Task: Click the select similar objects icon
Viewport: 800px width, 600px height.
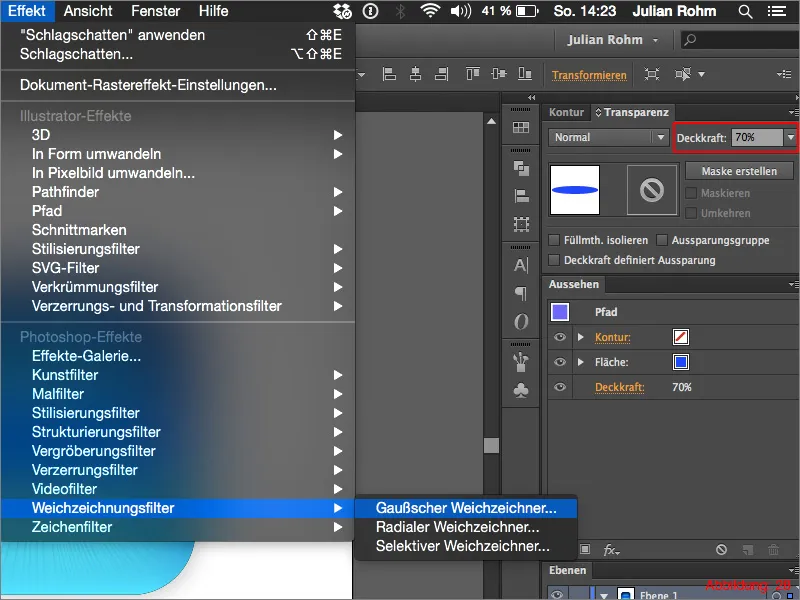Action: 683,74
